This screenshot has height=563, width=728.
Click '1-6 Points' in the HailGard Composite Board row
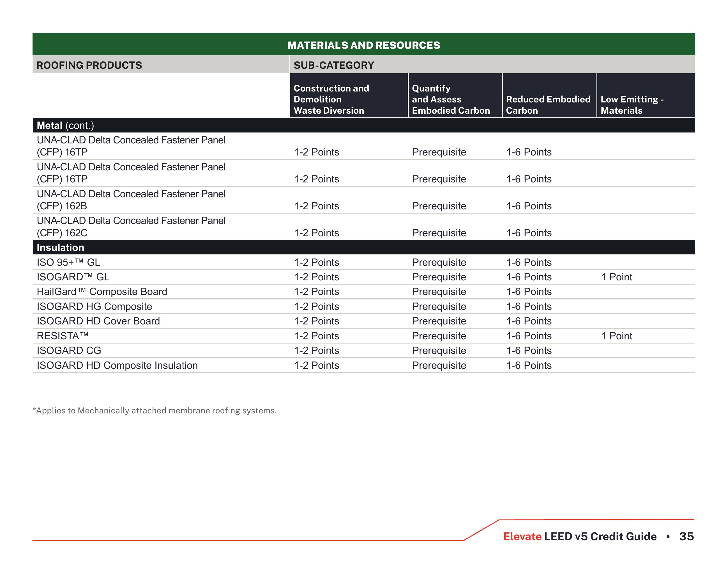tap(529, 292)
